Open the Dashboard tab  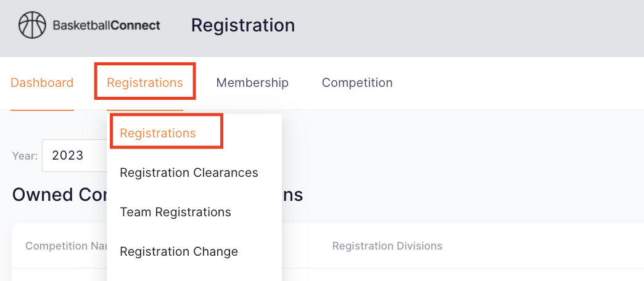tap(42, 83)
